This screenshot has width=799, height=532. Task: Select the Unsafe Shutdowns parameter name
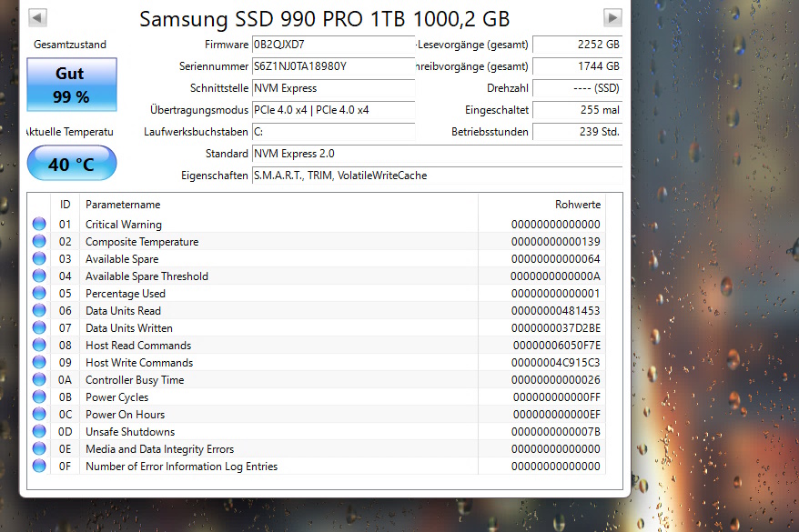point(130,432)
